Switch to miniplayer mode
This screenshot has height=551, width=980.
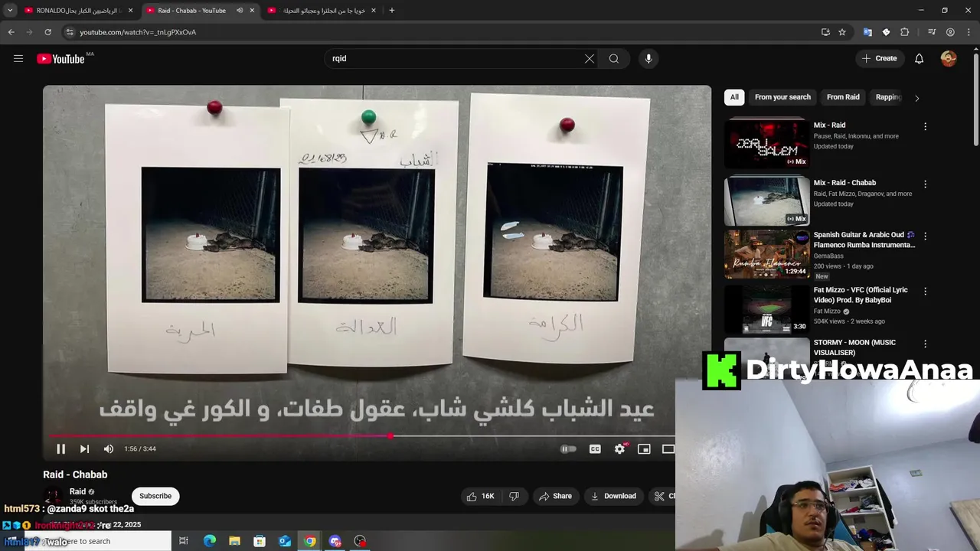[644, 449]
